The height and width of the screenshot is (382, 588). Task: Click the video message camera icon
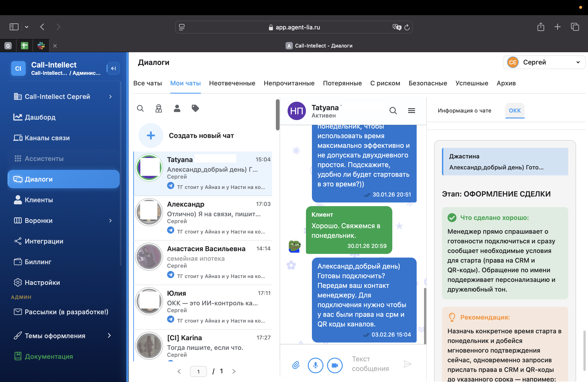[334, 365]
